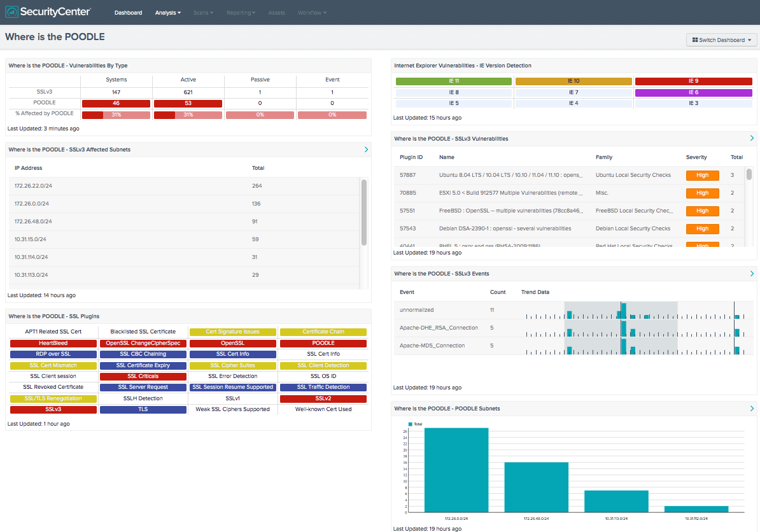760x532 pixels.
Task: Click the SSL Certificate Expiry indicator
Action: click(143, 366)
